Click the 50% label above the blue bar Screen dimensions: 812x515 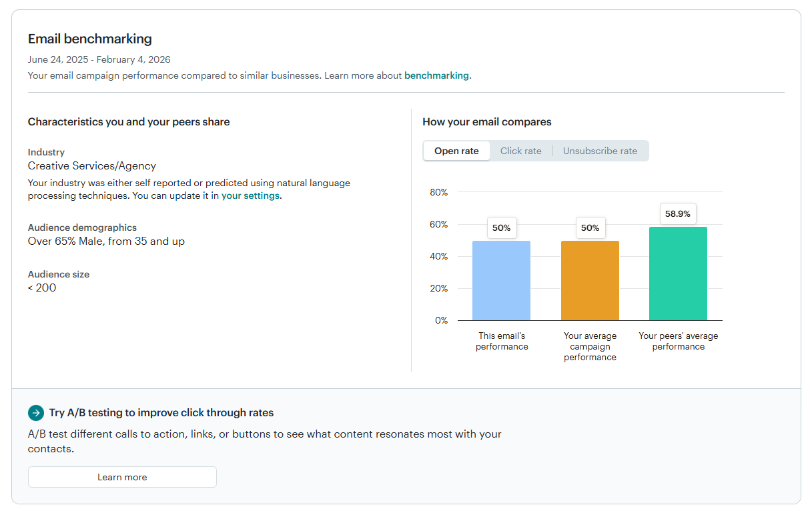coord(501,227)
